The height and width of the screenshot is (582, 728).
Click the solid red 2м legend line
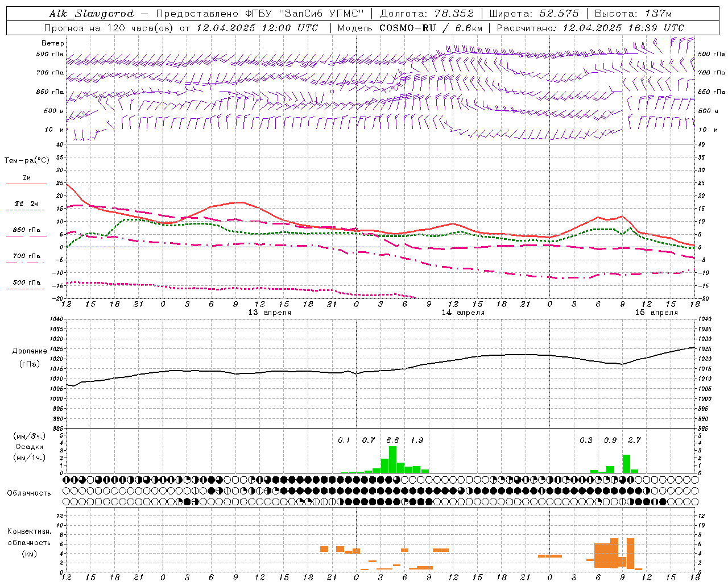pyautogui.click(x=26, y=184)
